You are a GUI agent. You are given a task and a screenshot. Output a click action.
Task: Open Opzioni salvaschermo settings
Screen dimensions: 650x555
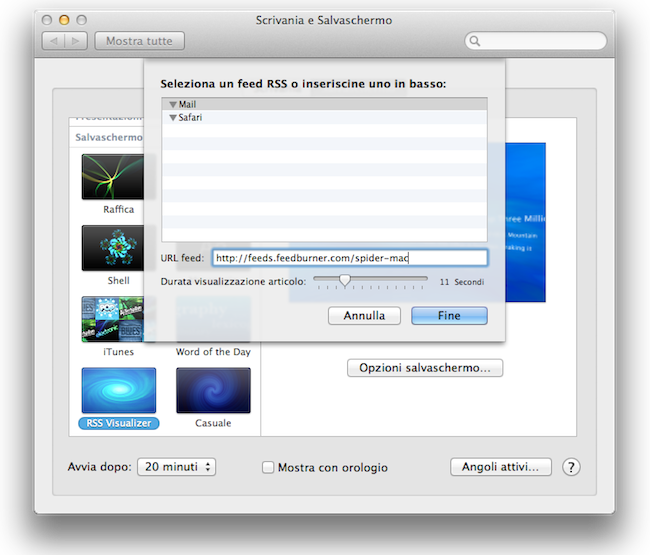(425, 368)
